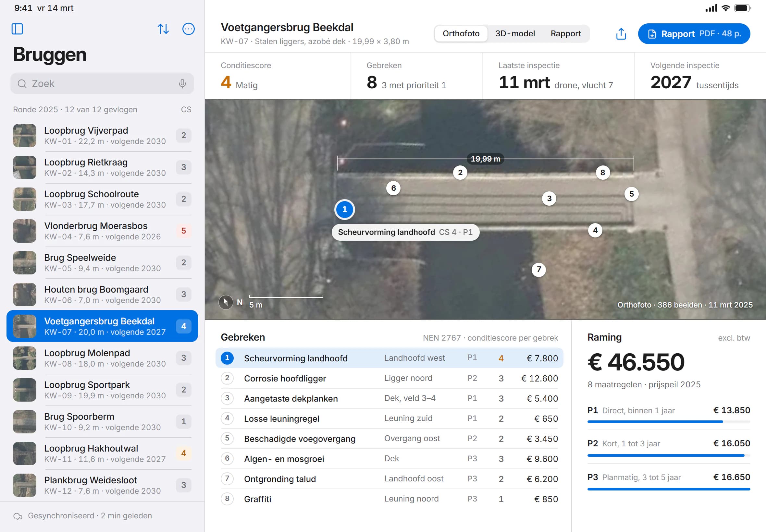Select defect marker 4 on south railing
The image size is (766, 532).
tap(595, 230)
